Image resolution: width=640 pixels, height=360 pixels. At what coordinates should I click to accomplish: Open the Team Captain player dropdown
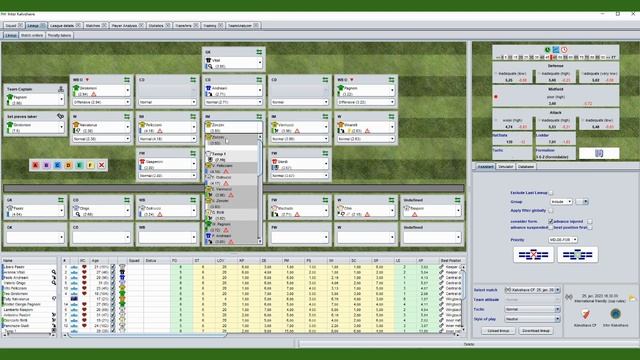pos(35,99)
